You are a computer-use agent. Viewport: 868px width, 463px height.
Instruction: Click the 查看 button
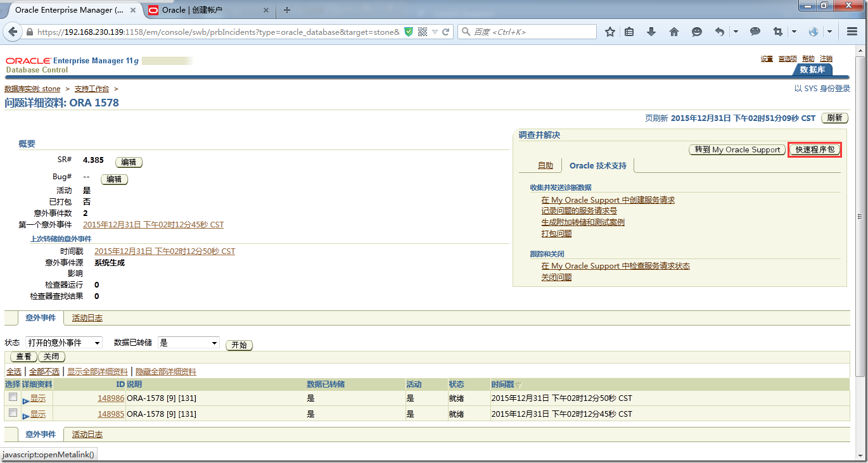23,357
